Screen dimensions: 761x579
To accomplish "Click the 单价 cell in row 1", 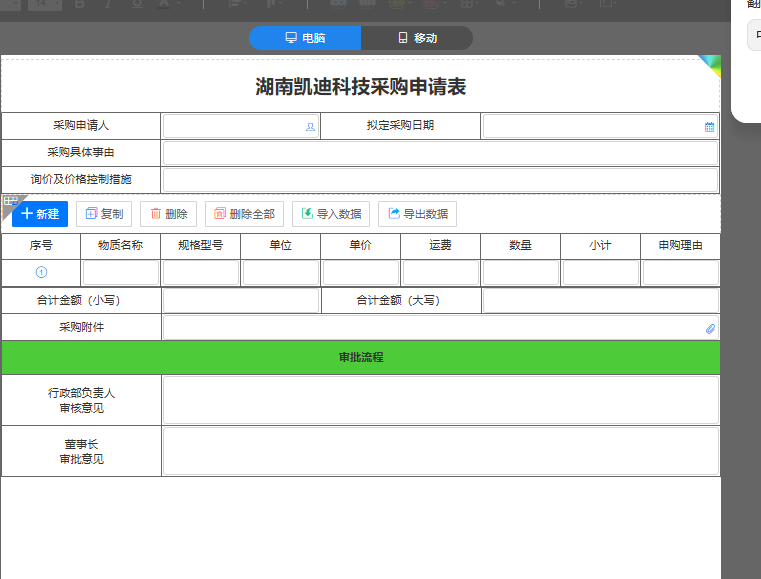I will [361, 273].
